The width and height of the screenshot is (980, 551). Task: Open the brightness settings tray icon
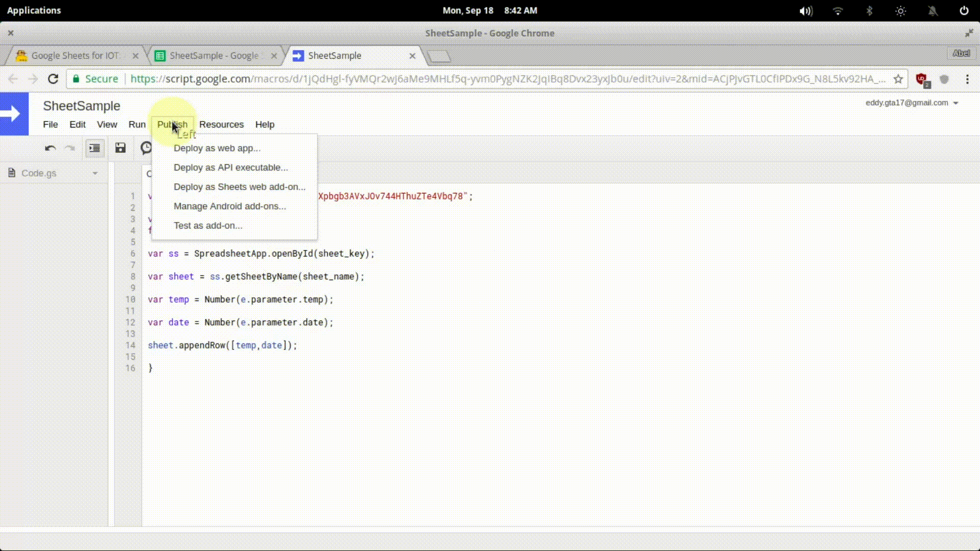point(901,11)
